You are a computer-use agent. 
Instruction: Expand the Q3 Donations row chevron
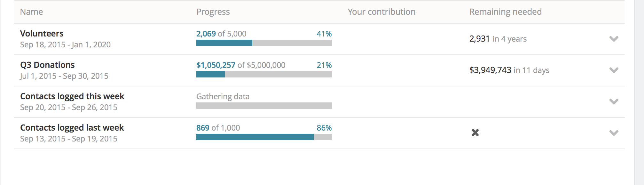point(614,70)
